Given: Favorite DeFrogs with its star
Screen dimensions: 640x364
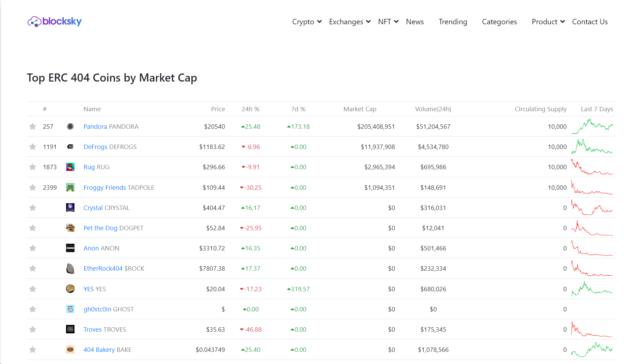Looking at the screenshot, I should pos(33,147).
